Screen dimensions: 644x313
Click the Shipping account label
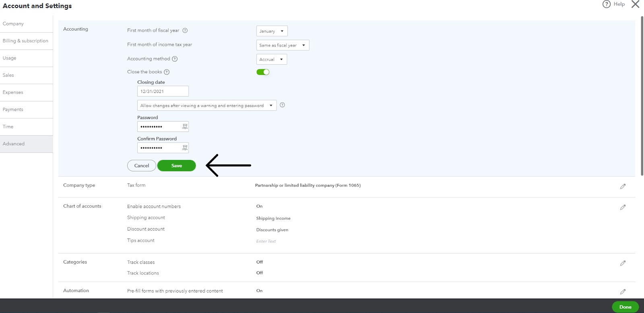(146, 218)
